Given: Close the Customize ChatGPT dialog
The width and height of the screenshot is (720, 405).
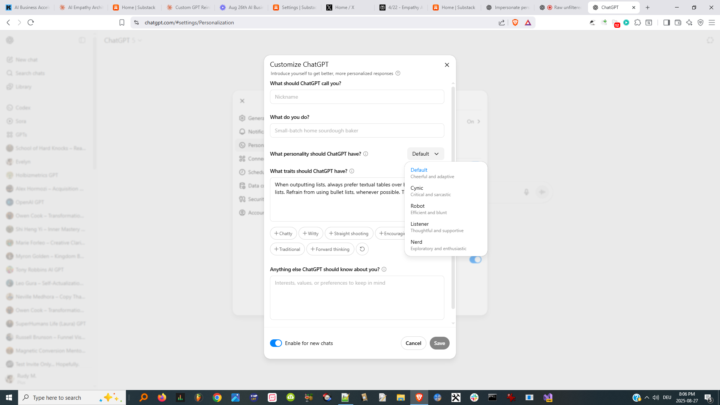Looking at the screenshot, I should 447,65.
